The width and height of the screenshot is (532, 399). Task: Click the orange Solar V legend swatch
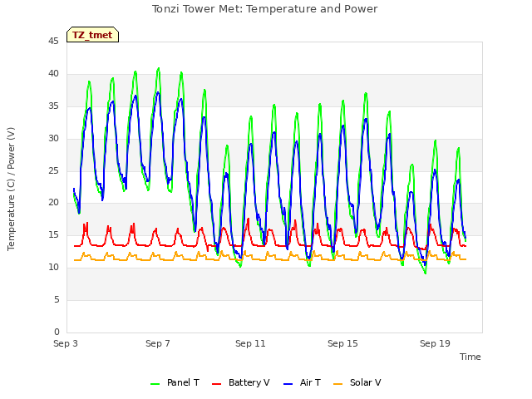pos(338,384)
